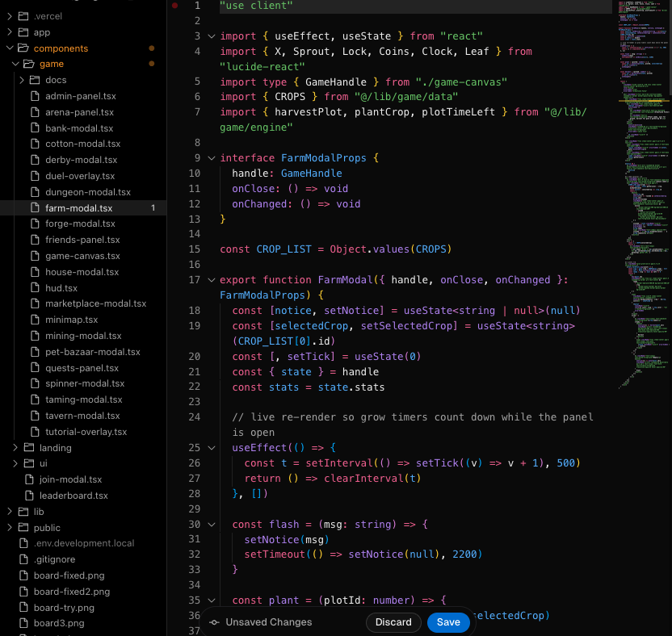Click the 'use client' text on line 1
This screenshot has width=672, height=636.
click(256, 6)
